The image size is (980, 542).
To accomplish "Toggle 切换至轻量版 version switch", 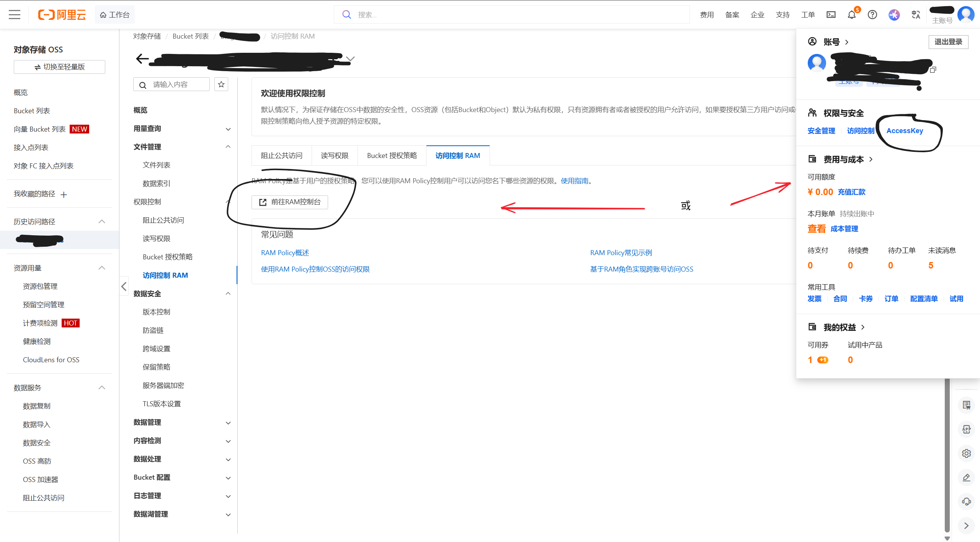I will point(59,67).
